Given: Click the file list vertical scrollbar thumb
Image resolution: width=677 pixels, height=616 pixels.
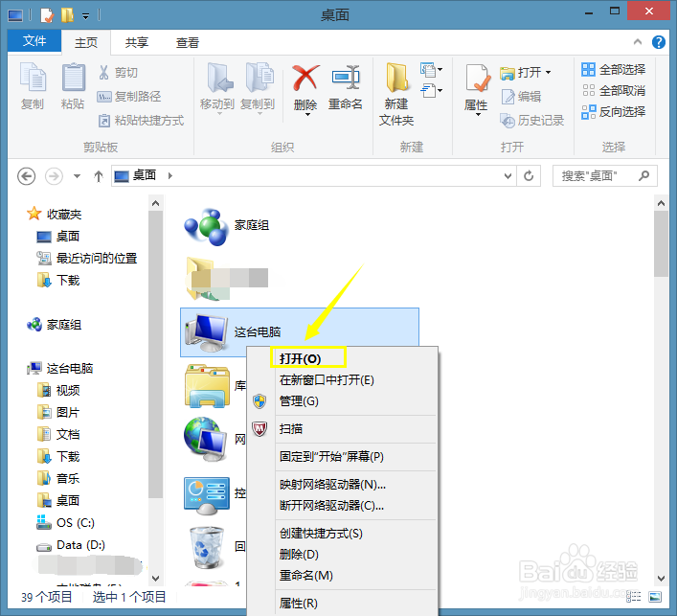Looking at the screenshot, I should [661, 243].
